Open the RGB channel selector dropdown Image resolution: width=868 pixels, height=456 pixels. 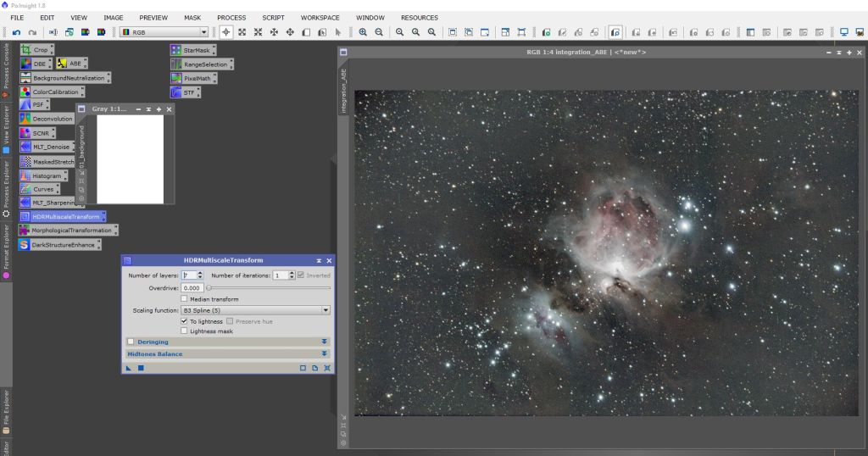164,32
